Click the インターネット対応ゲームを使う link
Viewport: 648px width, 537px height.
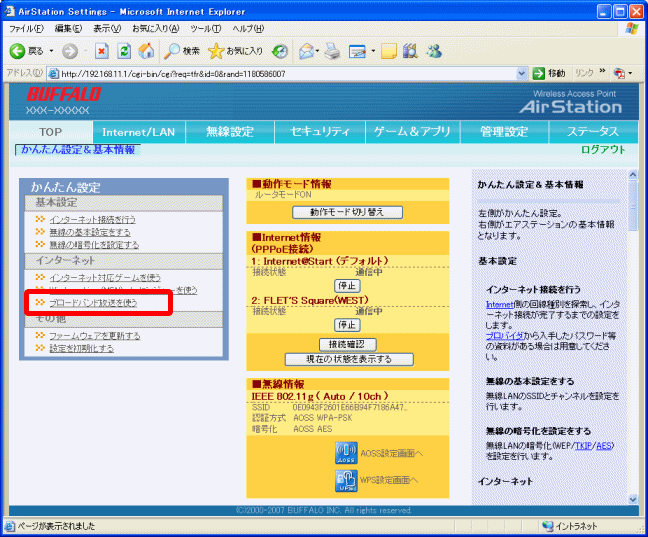click(x=105, y=277)
